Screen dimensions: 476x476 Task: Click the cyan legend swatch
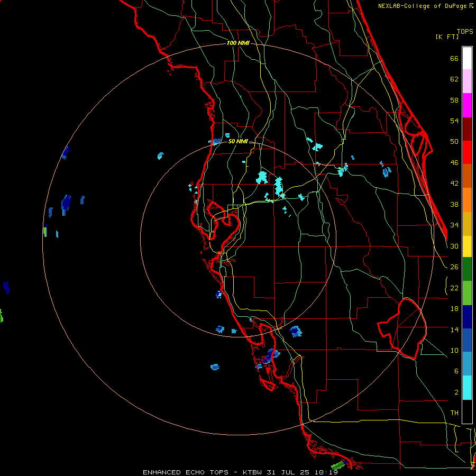[x=467, y=388]
